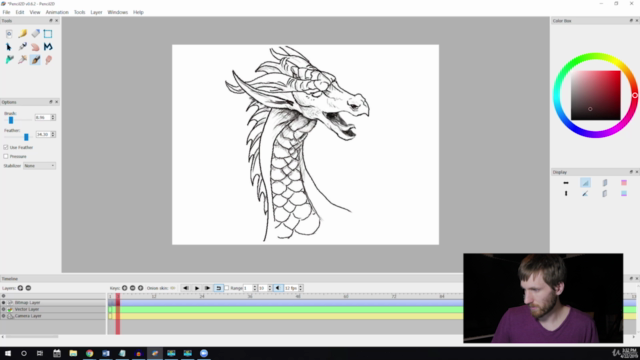Open the Stabilizer dropdown
The image size is (640, 360).
tap(39, 166)
